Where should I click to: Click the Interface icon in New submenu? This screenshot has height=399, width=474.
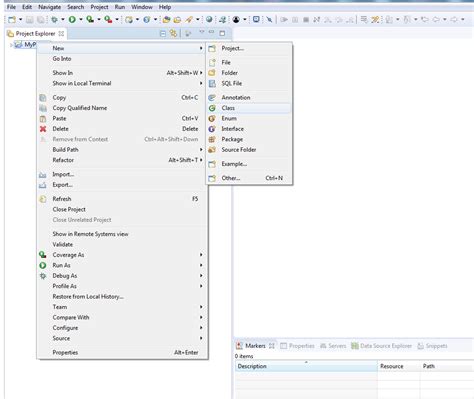pyautogui.click(x=212, y=129)
